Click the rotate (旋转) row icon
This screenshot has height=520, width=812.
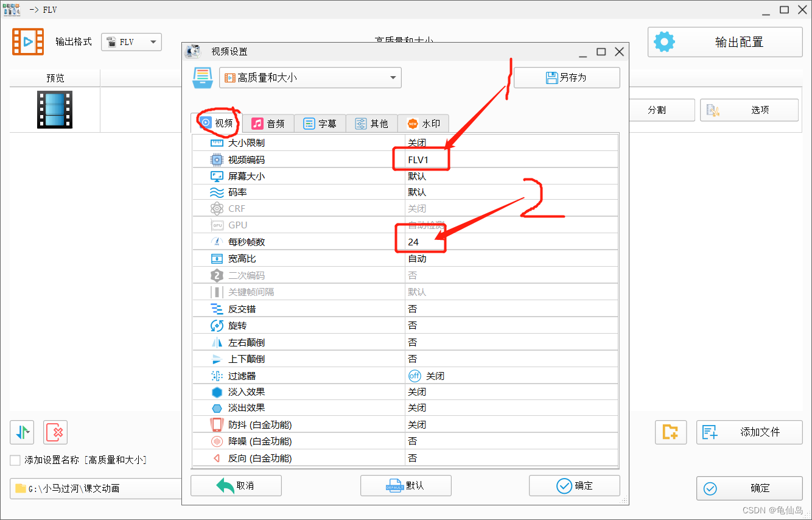(217, 325)
